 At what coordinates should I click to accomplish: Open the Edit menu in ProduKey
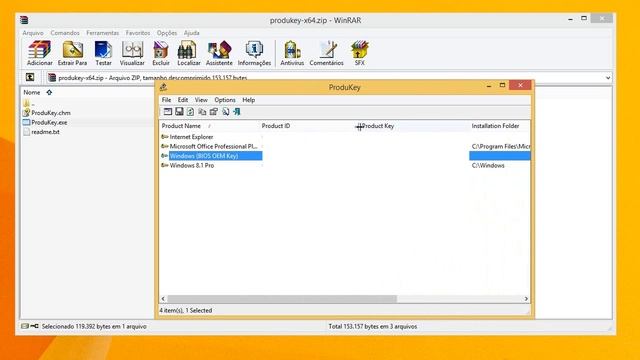(x=182, y=100)
